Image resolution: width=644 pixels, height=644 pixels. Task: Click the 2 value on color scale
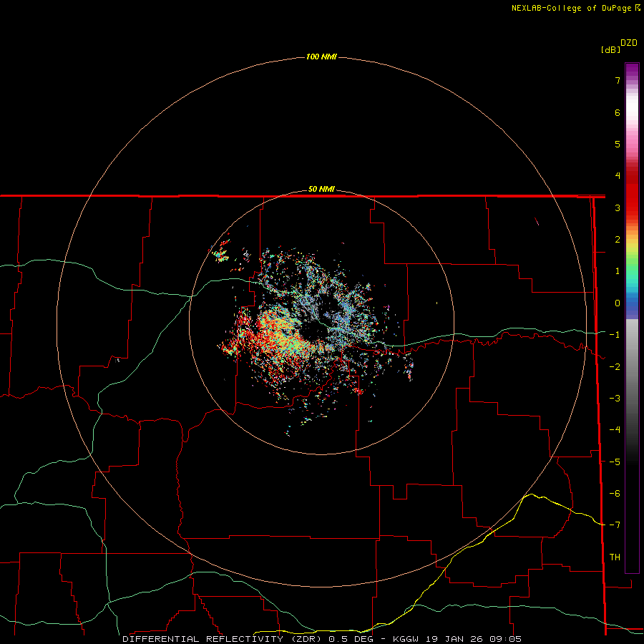click(618, 240)
